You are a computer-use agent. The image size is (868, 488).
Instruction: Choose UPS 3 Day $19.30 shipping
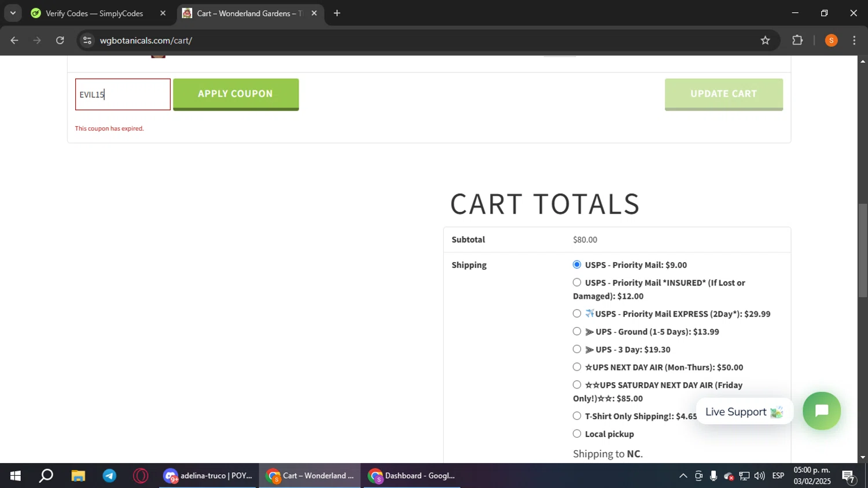tap(577, 349)
